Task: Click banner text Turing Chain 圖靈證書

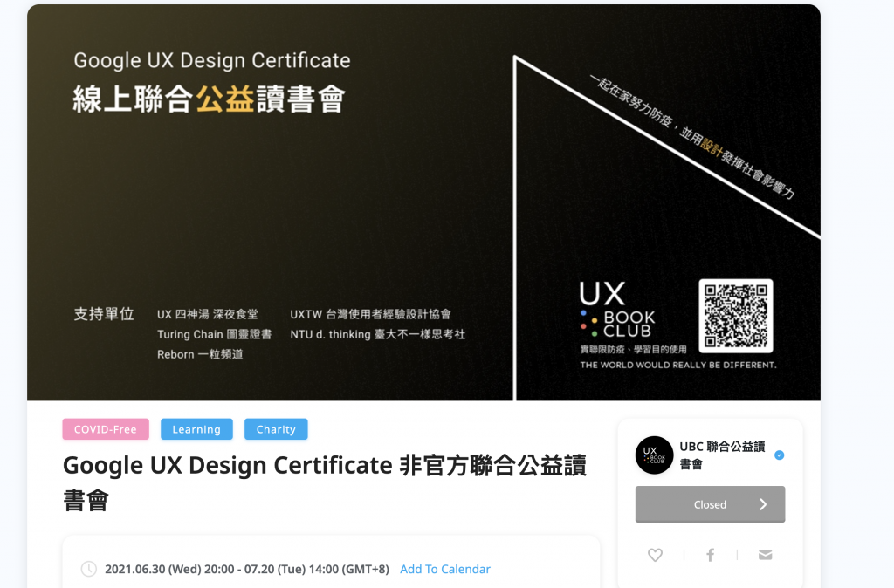Action: click(215, 334)
